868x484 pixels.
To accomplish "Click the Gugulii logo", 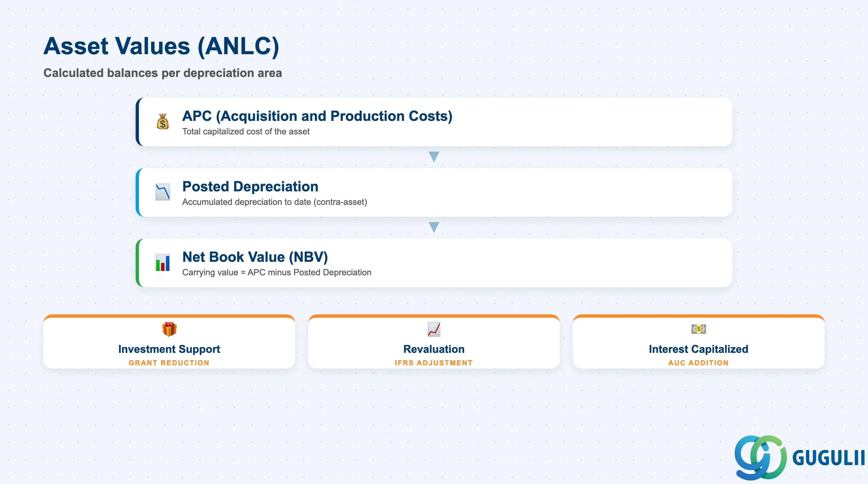I will (x=799, y=457).
